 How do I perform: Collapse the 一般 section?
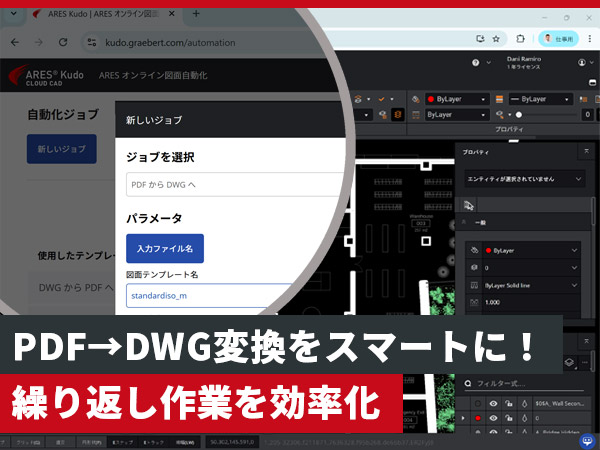pos(464,222)
